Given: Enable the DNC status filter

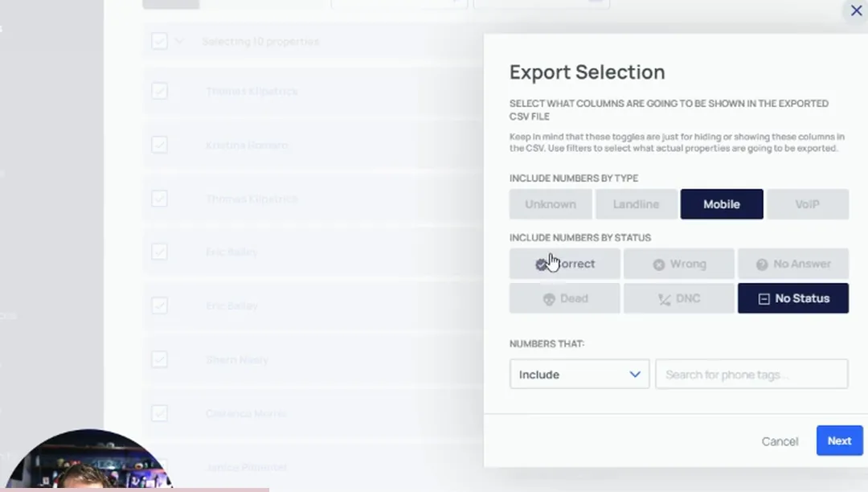Looking at the screenshot, I should (x=678, y=298).
